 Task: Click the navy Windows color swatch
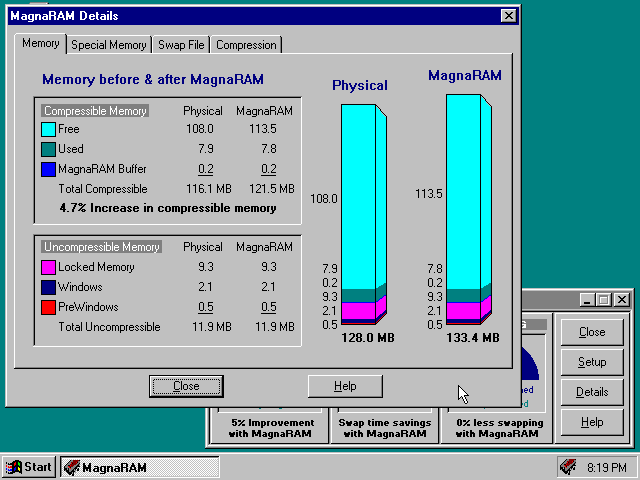coord(48,287)
